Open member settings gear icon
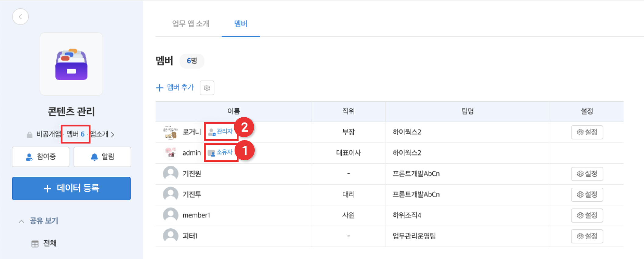This screenshot has width=644, height=259. (207, 88)
